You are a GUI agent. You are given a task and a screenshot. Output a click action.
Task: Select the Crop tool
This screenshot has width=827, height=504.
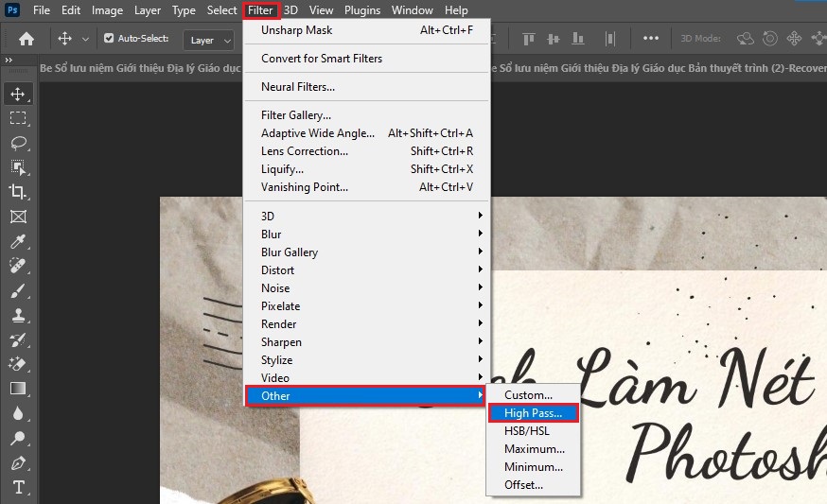(18, 191)
